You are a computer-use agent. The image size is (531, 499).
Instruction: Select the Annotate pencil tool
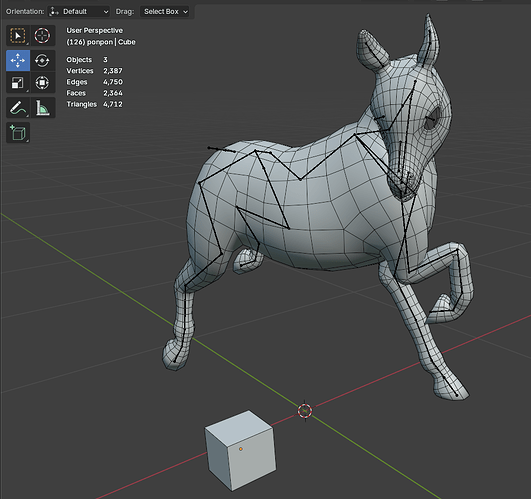point(18,108)
